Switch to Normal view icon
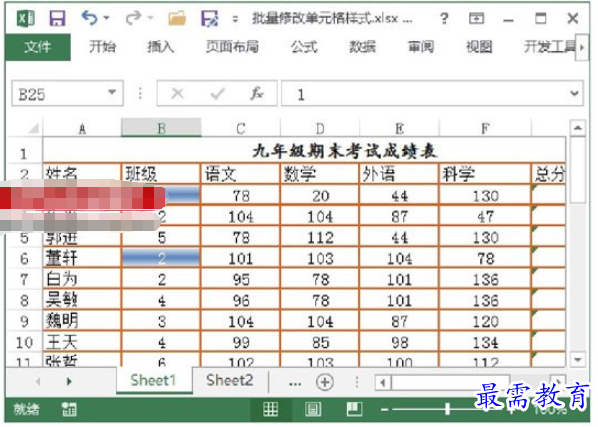 270,409
